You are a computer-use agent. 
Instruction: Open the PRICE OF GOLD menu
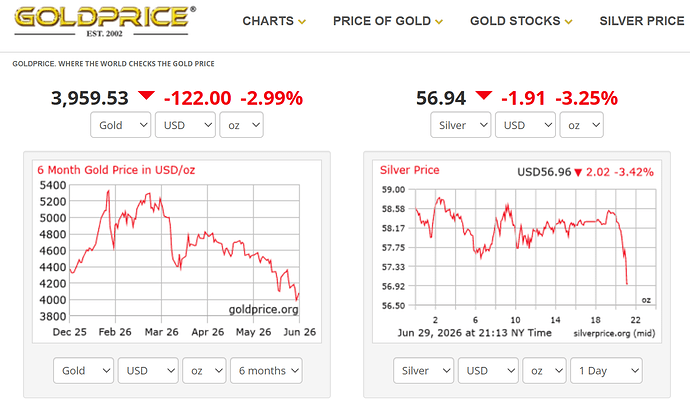pos(388,21)
